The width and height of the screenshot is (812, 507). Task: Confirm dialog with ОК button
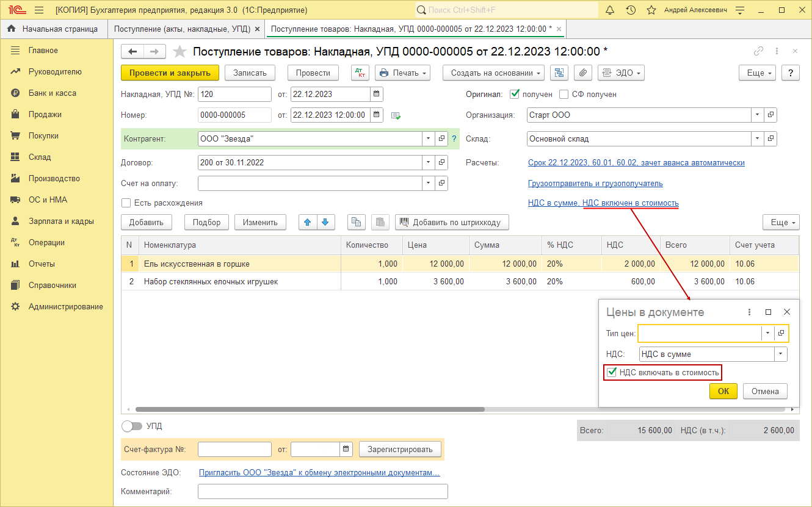[723, 391]
